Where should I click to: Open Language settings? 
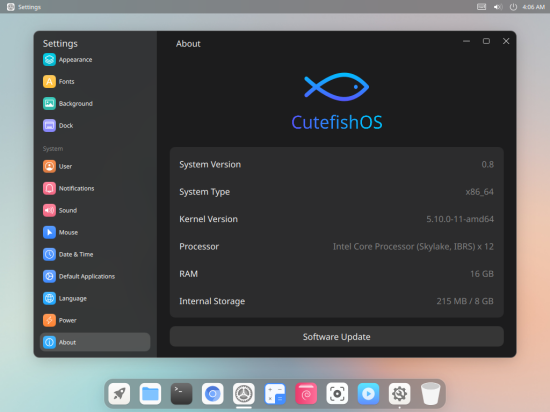pyautogui.click(x=95, y=298)
